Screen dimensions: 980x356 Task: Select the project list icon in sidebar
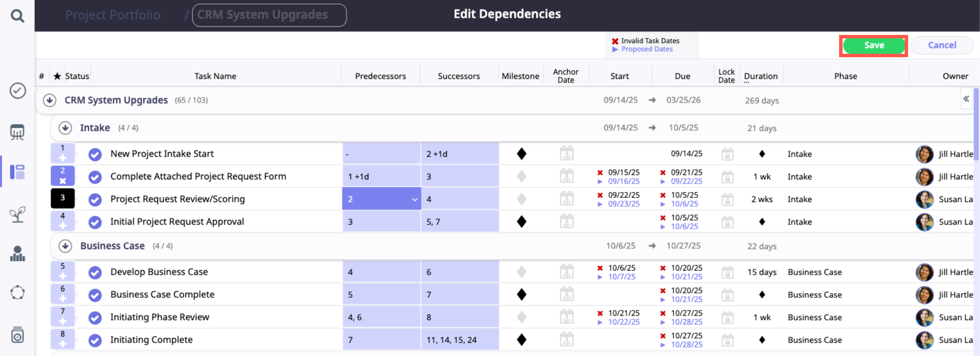17,172
